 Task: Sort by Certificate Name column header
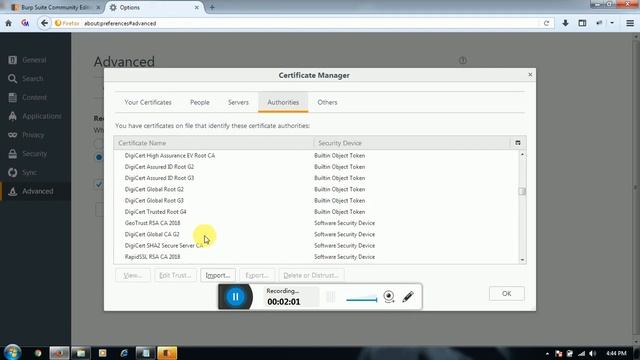213,143
